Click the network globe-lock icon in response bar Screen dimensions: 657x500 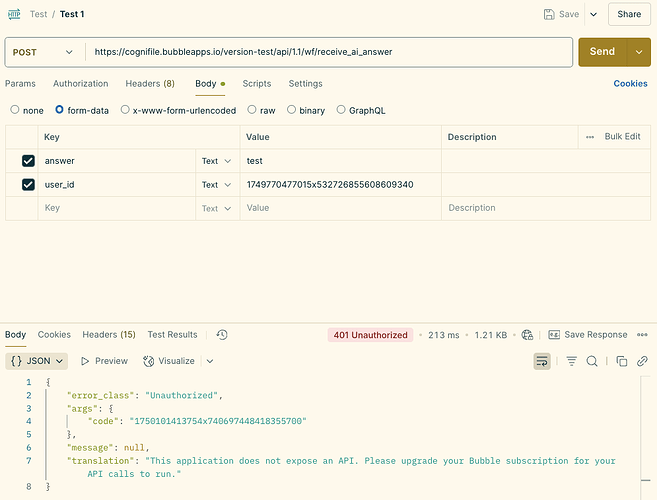click(527, 335)
